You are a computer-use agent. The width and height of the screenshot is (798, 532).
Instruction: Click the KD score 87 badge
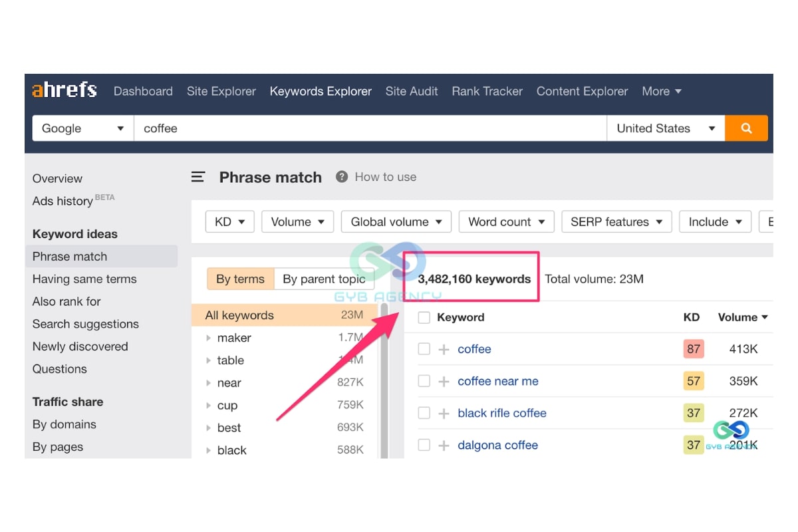(x=694, y=349)
